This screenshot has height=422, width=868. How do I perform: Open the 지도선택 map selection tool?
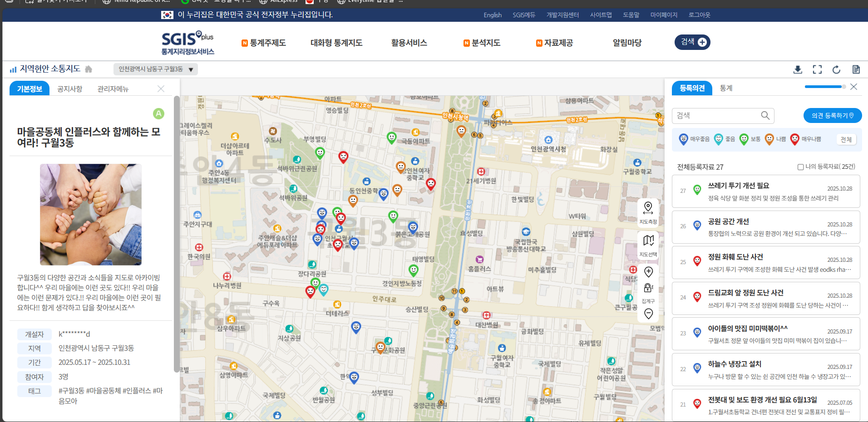[648, 245]
